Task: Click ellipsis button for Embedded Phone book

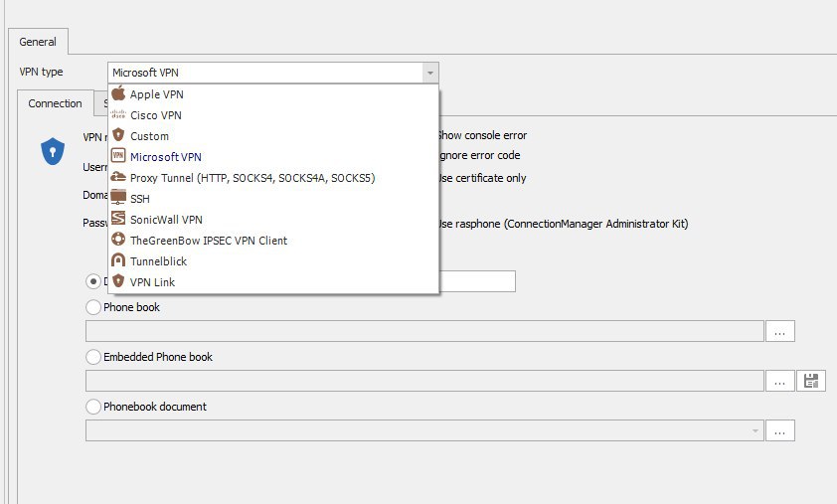Action: [780, 381]
